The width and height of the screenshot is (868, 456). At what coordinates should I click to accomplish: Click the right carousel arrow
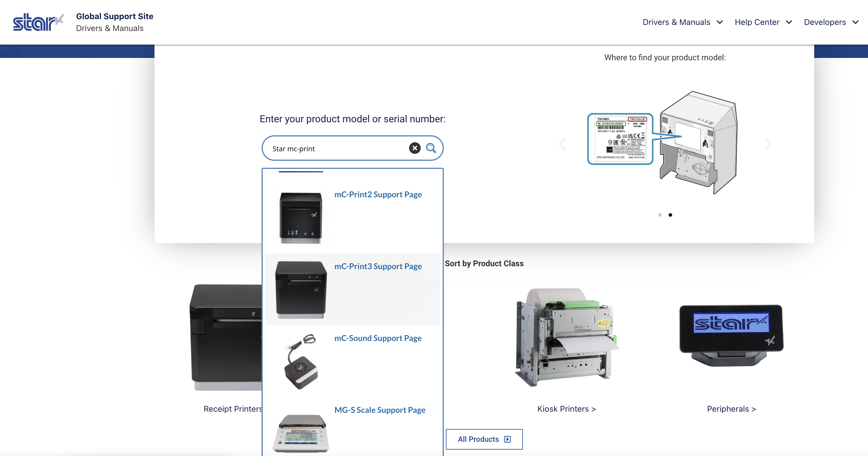point(768,144)
